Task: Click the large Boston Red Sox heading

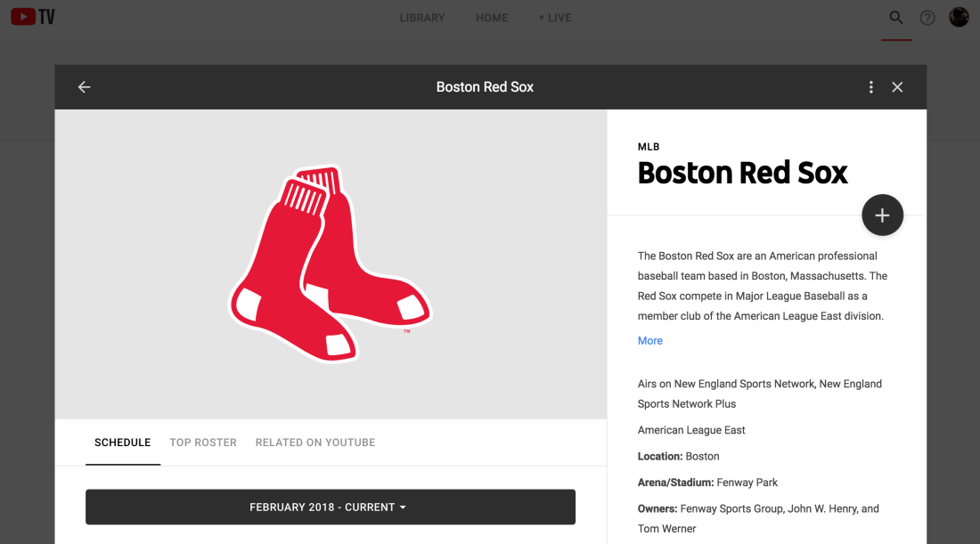Action: pyautogui.click(x=742, y=173)
